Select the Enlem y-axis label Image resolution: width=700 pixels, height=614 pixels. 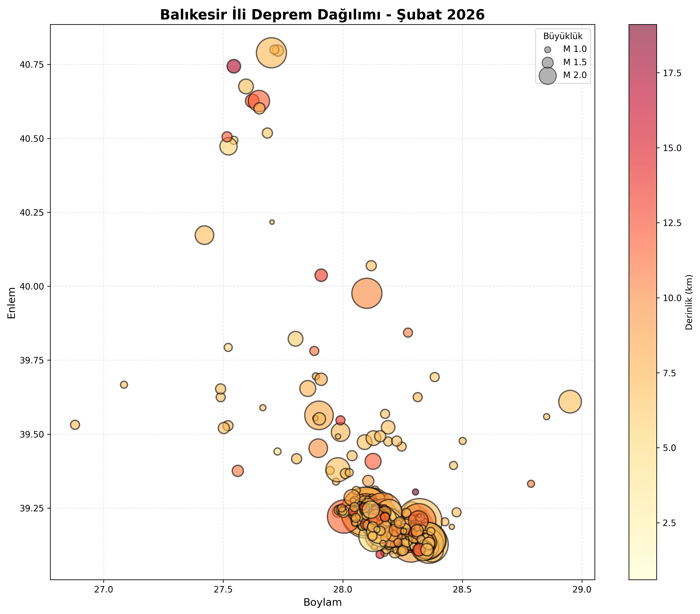[x=12, y=303]
